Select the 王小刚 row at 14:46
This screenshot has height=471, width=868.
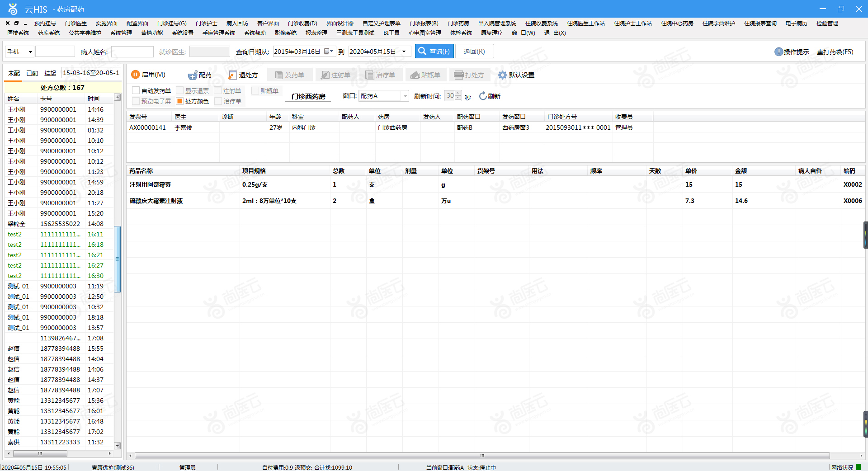(59, 109)
